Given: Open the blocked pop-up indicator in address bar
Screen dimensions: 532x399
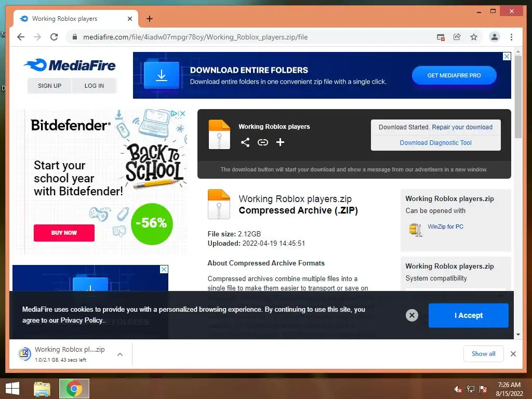Looking at the screenshot, I should click(441, 37).
